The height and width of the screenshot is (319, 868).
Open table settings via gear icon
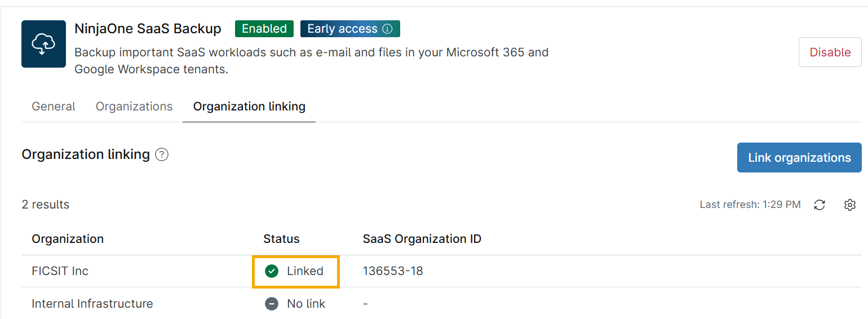pos(849,205)
